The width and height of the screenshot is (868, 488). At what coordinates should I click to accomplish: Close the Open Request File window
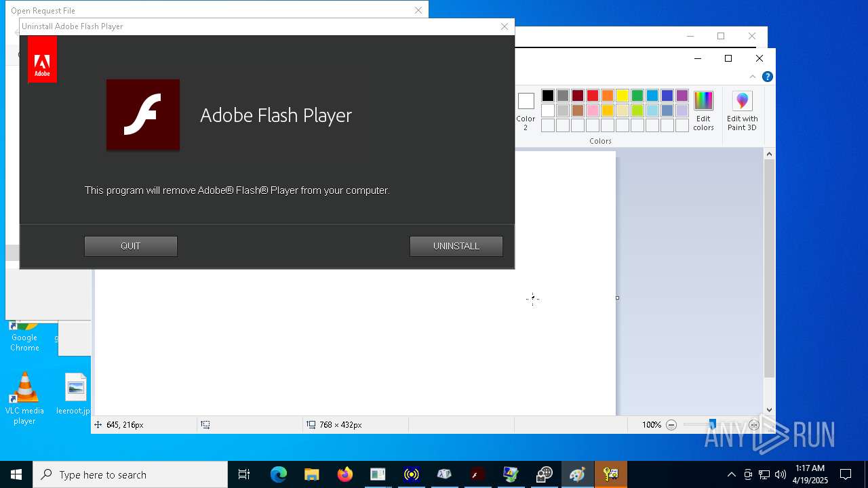pos(418,10)
